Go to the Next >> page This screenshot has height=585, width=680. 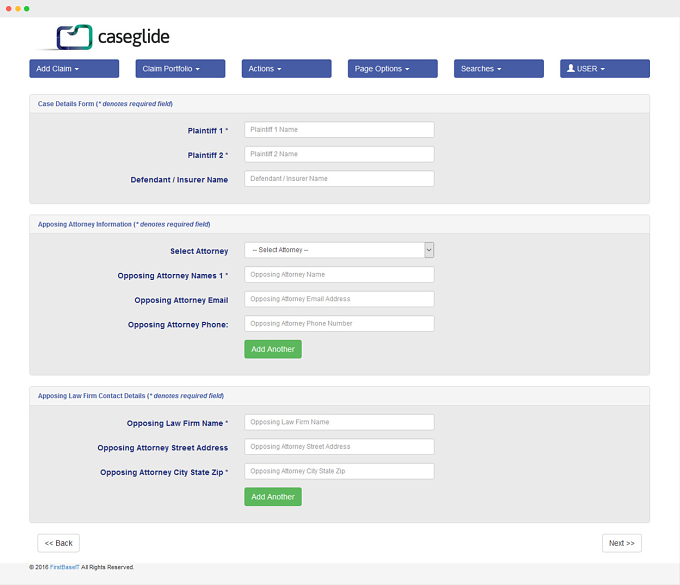621,543
